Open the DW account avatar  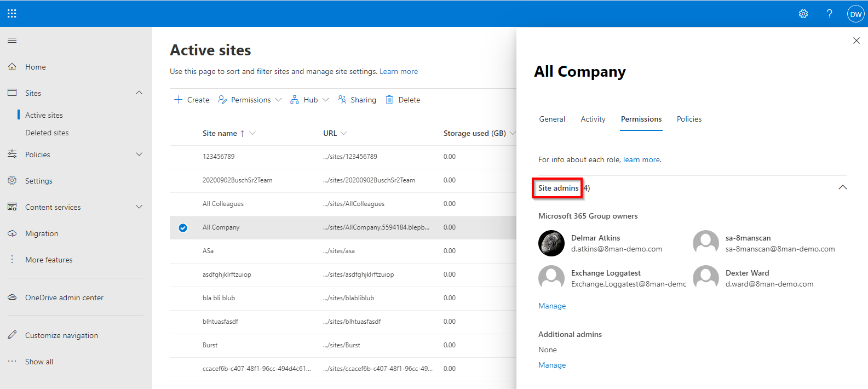856,14
